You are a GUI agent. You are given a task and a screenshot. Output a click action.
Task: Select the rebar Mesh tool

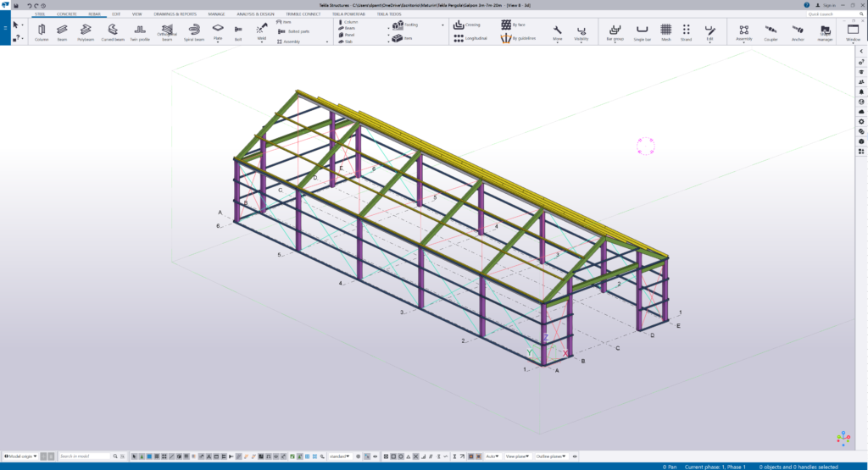click(666, 31)
